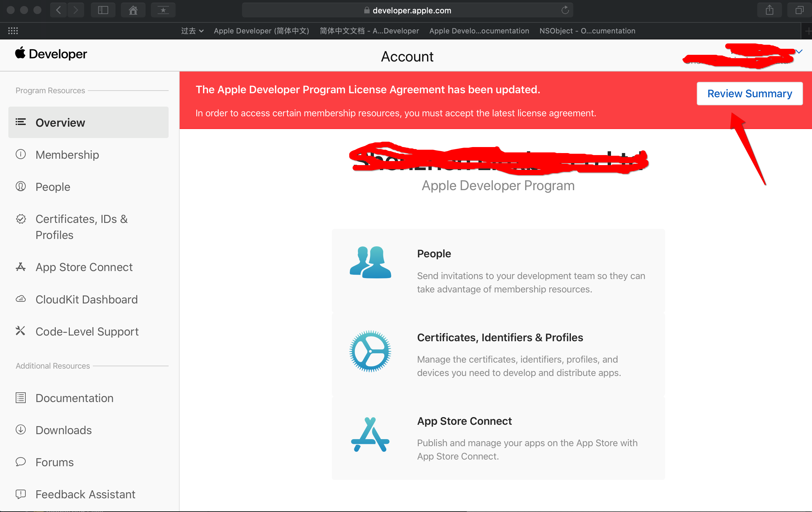Expand the 过去 dropdown in favorites bar
The height and width of the screenshot is (512, 812).
click(x=192, y=31)
